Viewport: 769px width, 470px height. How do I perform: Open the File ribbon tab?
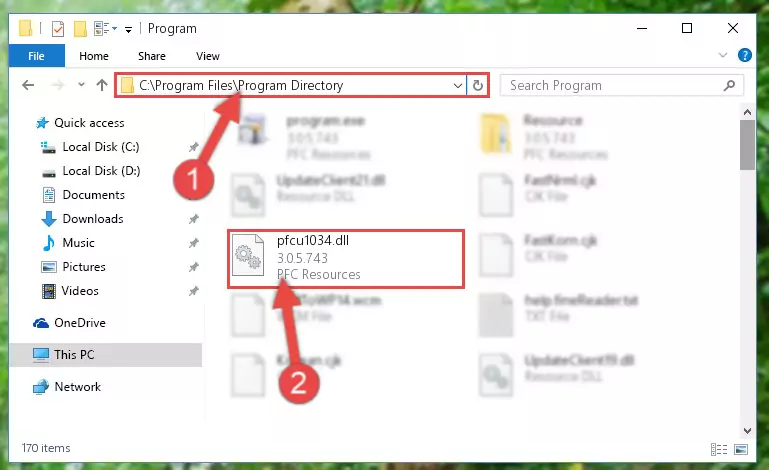(36, 55)
